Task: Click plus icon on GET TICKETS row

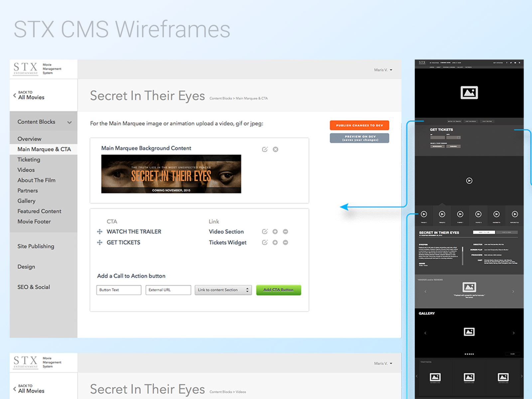Action: 275,242
